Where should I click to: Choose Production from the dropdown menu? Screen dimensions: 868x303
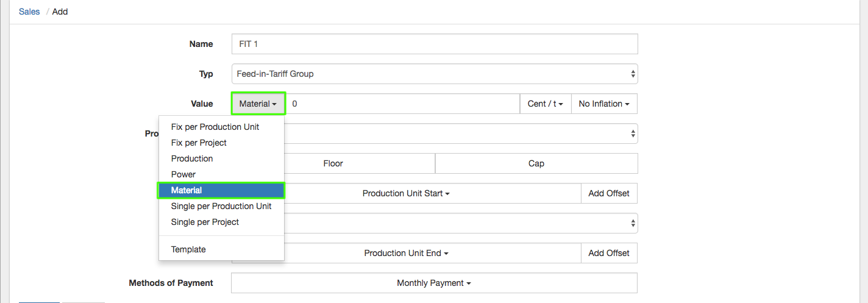pos(192,159)
